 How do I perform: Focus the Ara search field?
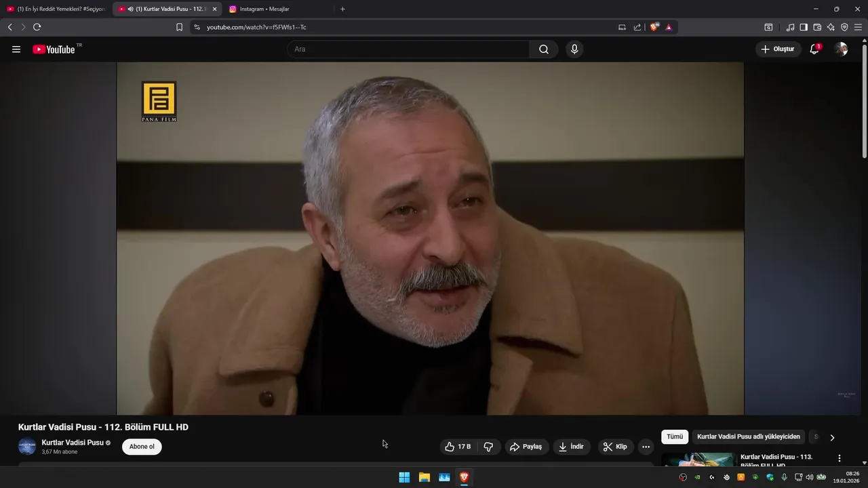[x=408, y=49]
